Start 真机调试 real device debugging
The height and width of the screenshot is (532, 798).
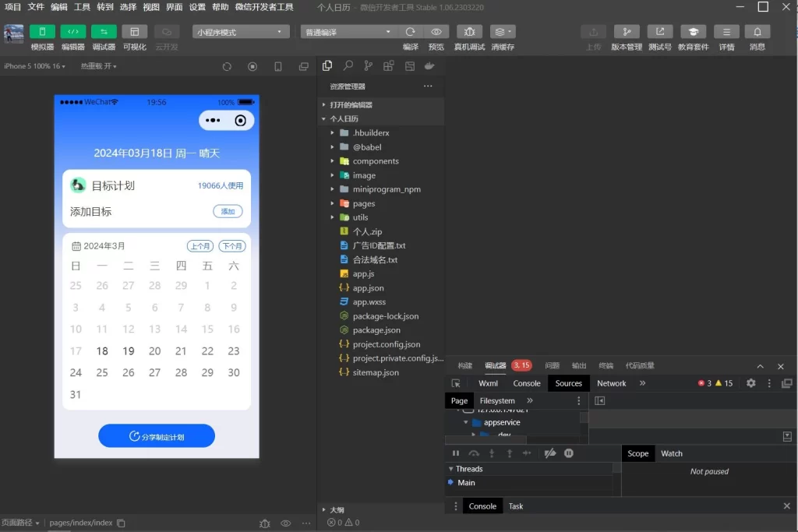(468, 31)
